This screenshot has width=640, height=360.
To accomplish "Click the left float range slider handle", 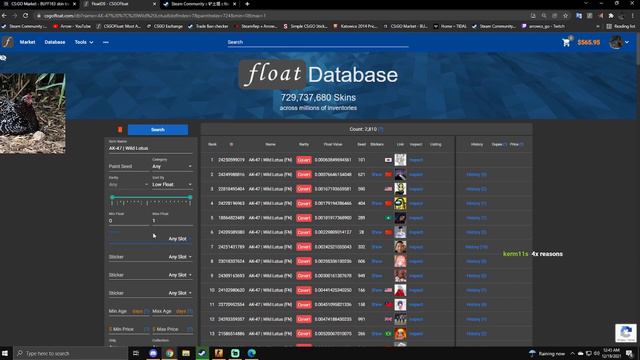I will [112, 197].
